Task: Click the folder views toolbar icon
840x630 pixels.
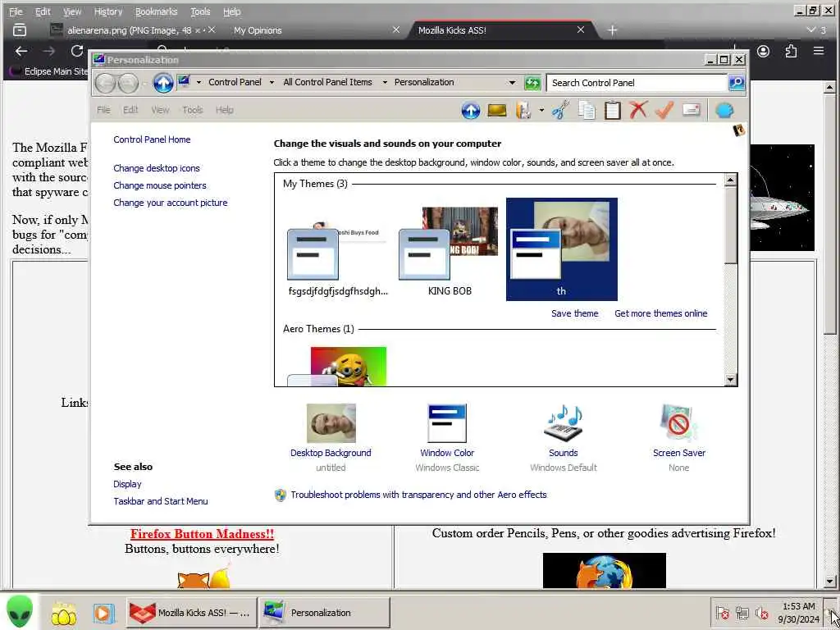Action: coord(523,111)
